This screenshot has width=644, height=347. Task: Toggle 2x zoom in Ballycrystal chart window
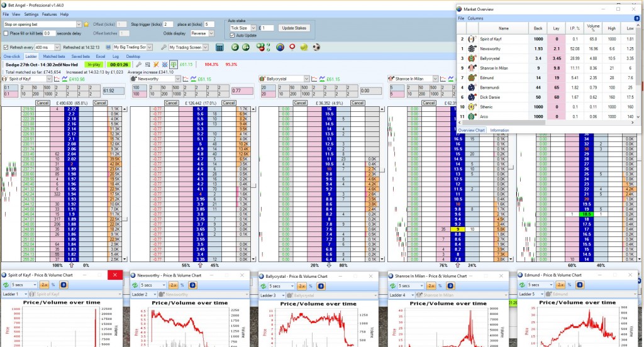[302, 286]
